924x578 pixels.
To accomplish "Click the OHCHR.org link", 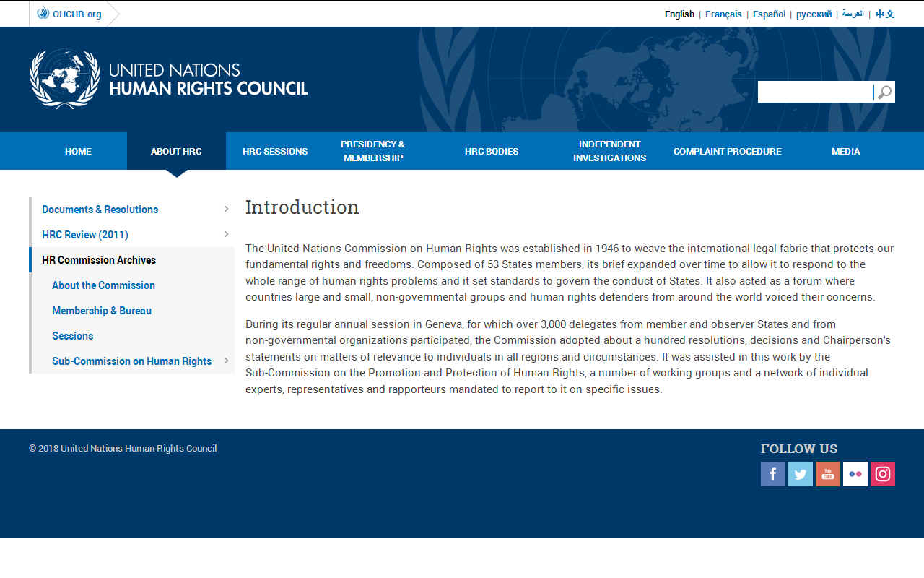I will [77, 14].
